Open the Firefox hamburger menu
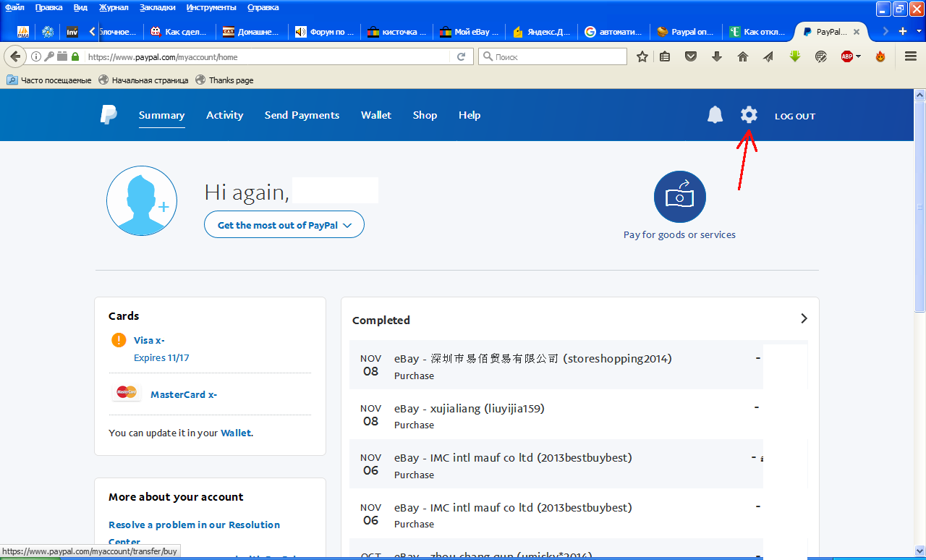 (911, 56)
